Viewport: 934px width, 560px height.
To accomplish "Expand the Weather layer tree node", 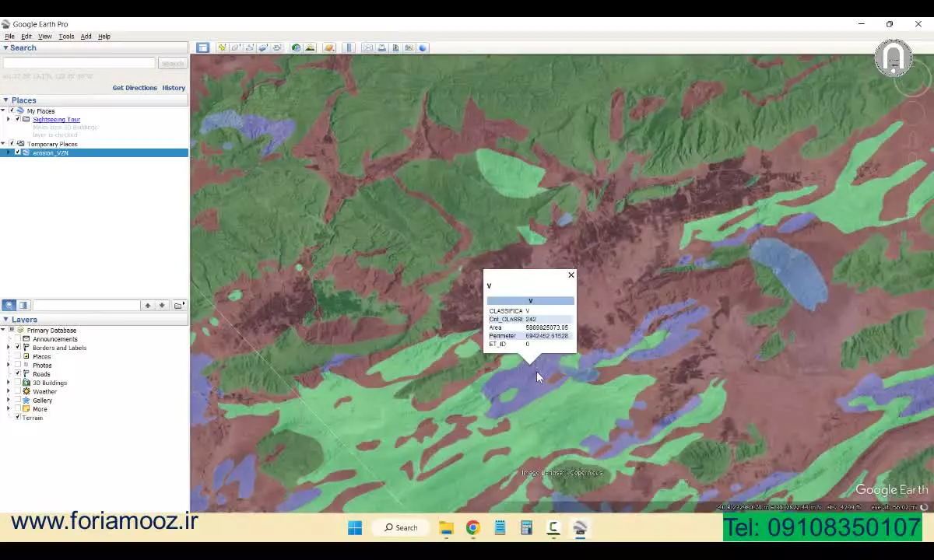I will (x=9, y=391).
